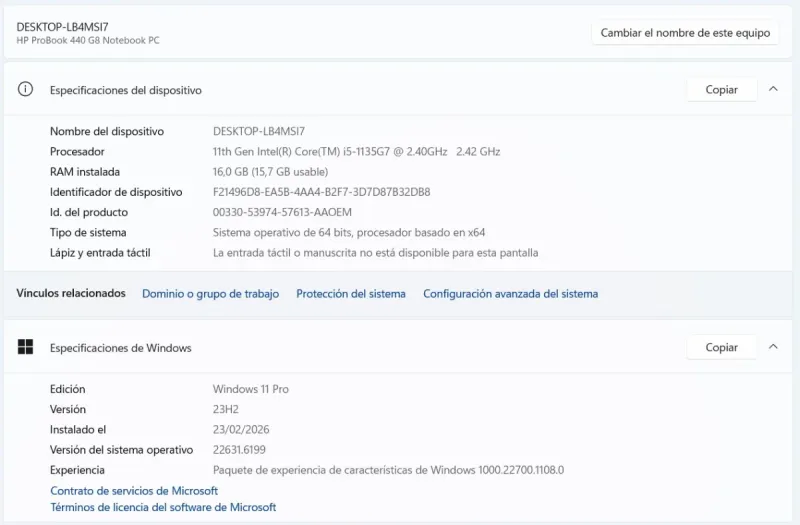The height and width of the screenshot is (525, 800).
Task: Select the product ID 00330-53974-57613-AAOEM
Action: click(282, 212)
